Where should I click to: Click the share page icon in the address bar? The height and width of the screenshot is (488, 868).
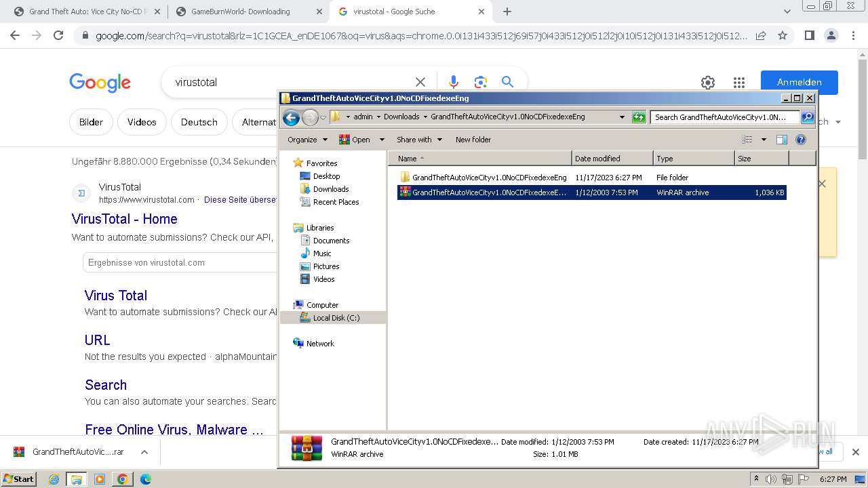point(761,35)
